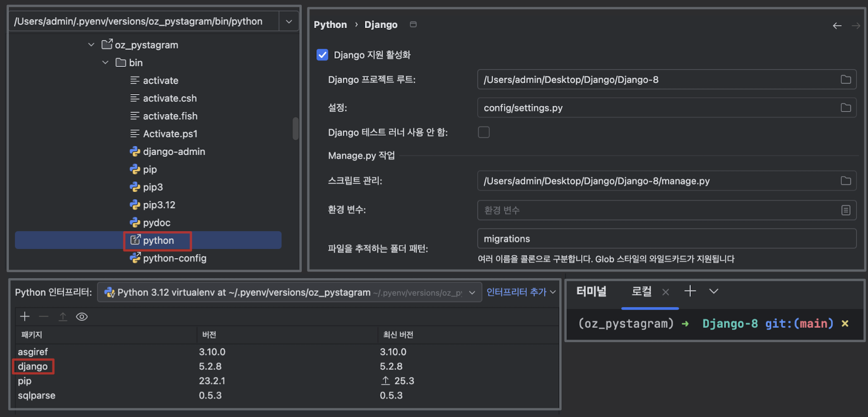Click the Django 프로젝트 루트 path field
The height and width of the screenshot is (417, 868).
(x=666, y=79)
